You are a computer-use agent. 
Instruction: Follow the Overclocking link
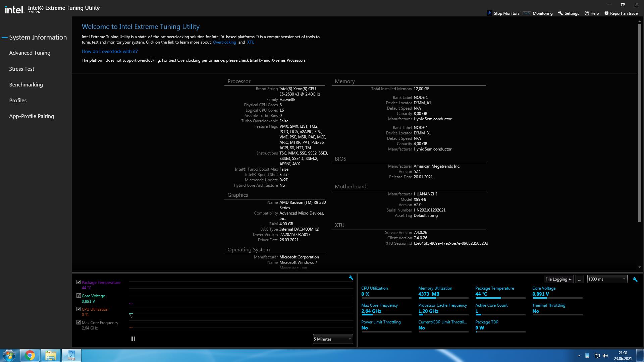(224, 42)
